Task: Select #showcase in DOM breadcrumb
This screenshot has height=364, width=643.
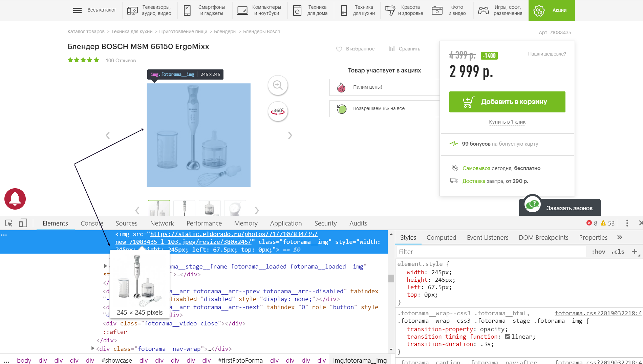Action: [116, 360]
